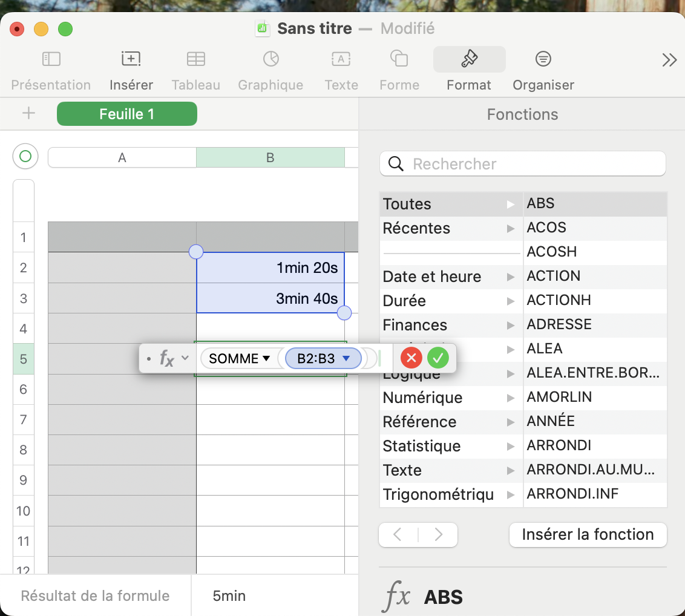
Task: Go to next function help page
Action: pyautogui.click(x=438, y=534)
